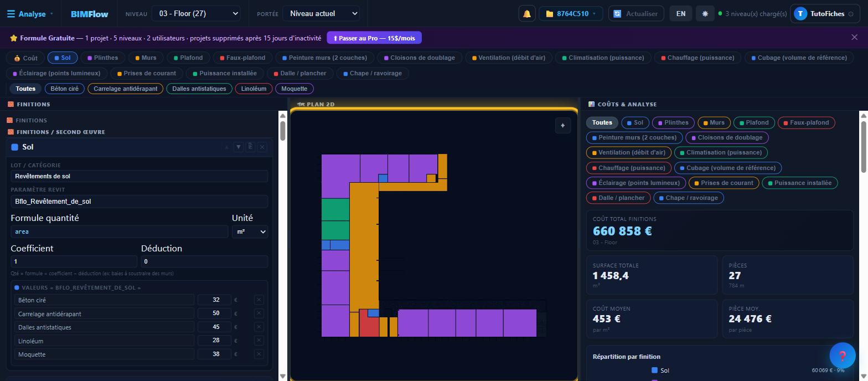868x381 pixels.
Task: Delete the Dalles antistatiques value row
Action: 259,327
